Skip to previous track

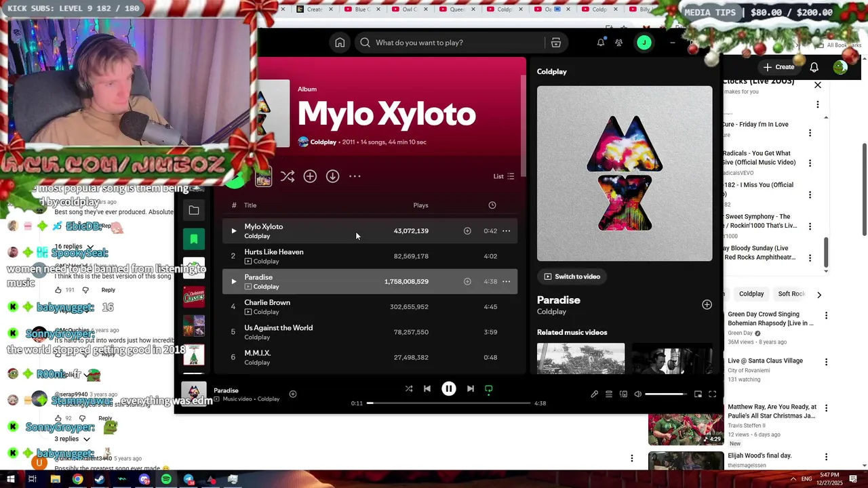point(427,389)
